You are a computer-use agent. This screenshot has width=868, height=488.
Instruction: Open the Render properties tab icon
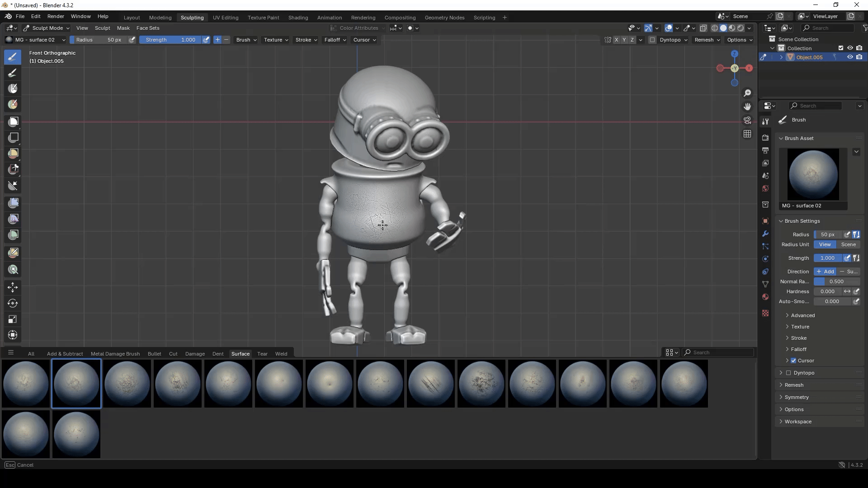tap(765, 137)
